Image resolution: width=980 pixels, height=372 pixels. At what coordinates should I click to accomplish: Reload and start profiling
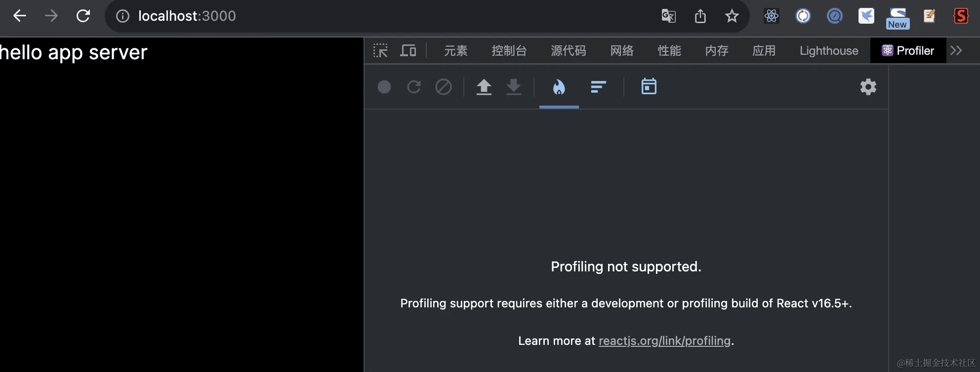(x=414, y=87)
